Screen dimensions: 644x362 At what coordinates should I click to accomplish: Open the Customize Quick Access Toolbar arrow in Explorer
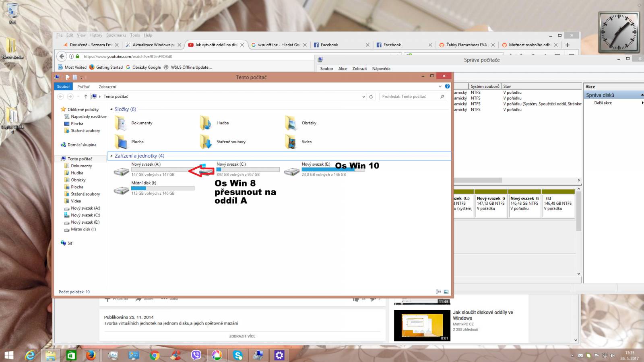(81, 78)
